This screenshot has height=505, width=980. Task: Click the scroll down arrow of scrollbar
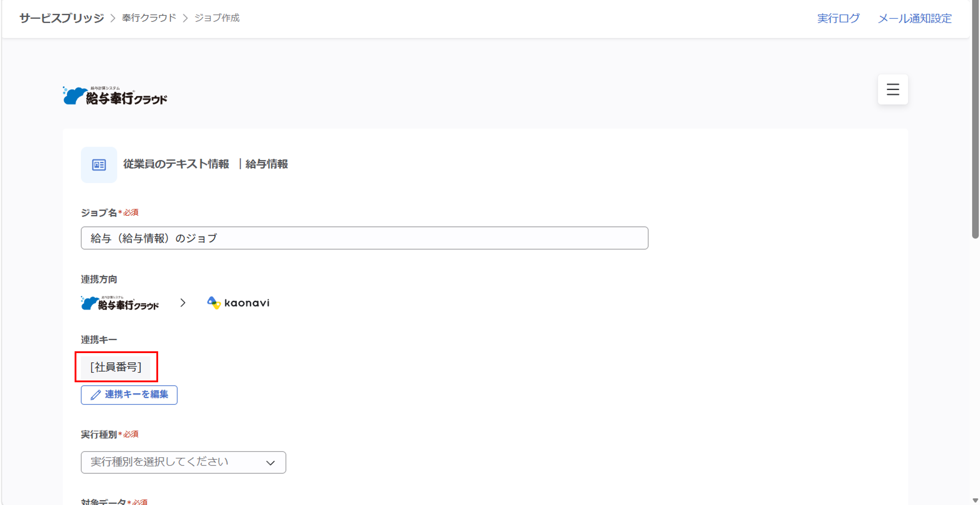(x=975, y=501)
